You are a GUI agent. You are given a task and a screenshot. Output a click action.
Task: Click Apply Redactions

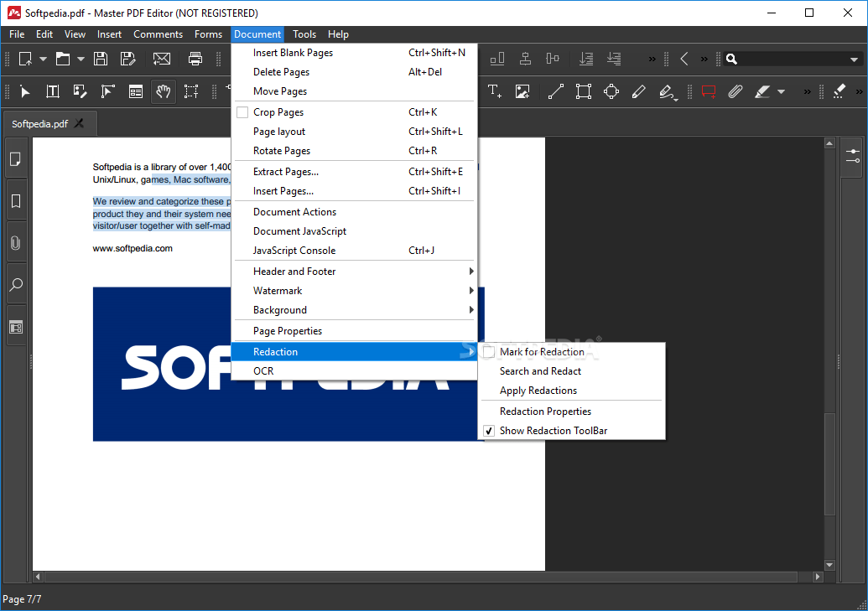coord(539,391)
